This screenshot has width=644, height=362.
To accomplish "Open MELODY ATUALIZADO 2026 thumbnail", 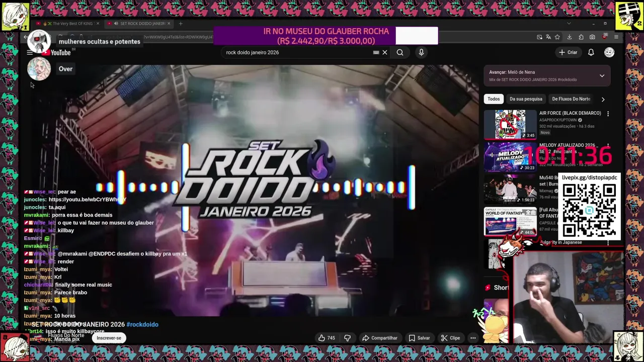I will tap(510, 156).
